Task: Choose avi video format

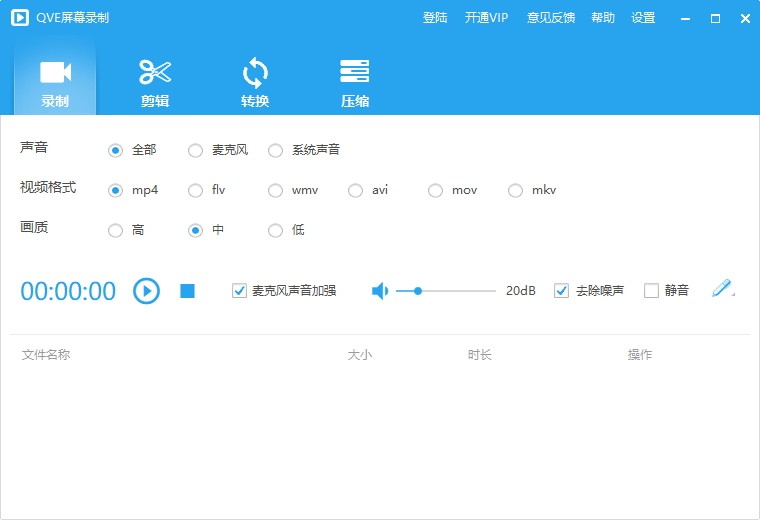Action: [x=355, y=190]
